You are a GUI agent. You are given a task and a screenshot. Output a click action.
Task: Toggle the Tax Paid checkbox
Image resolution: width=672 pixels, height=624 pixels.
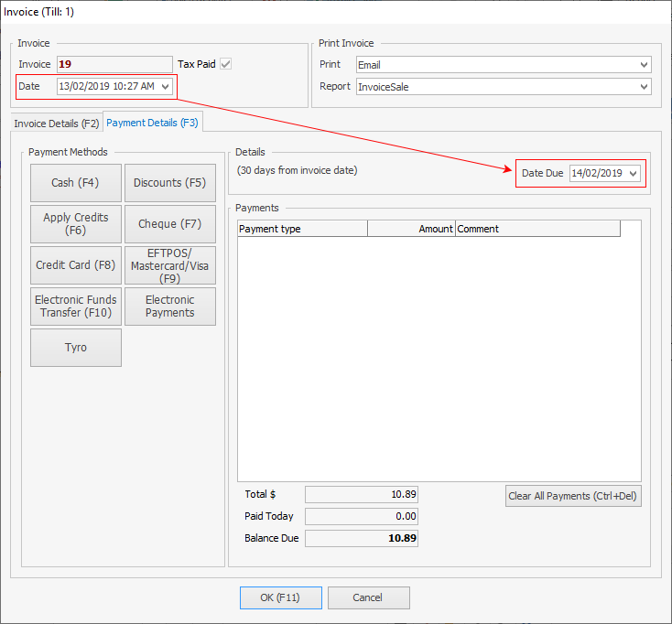tap(225, 64)
